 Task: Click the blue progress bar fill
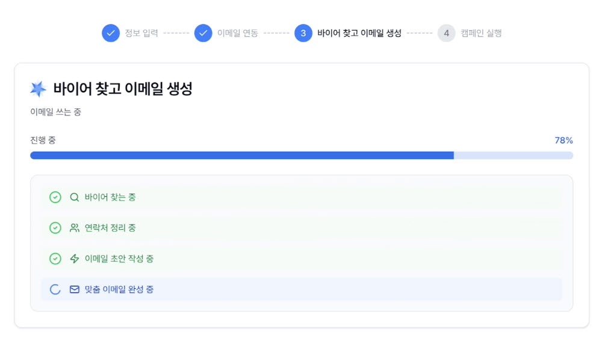point(241,155)
